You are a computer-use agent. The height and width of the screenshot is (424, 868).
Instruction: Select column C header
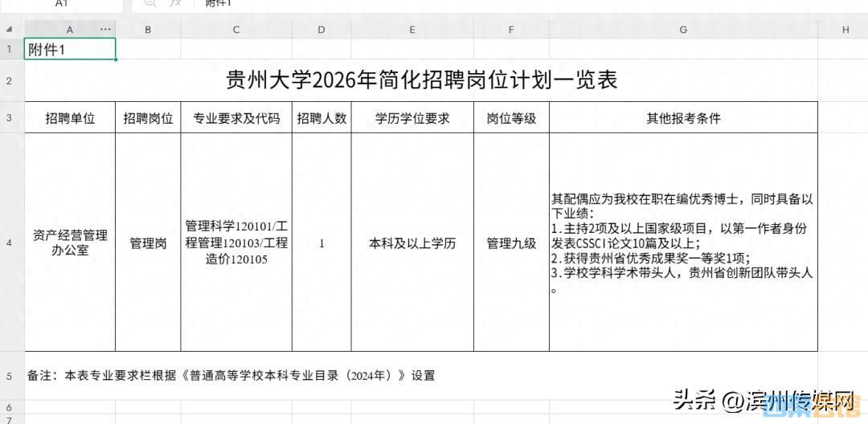click(x=236, y=30)
